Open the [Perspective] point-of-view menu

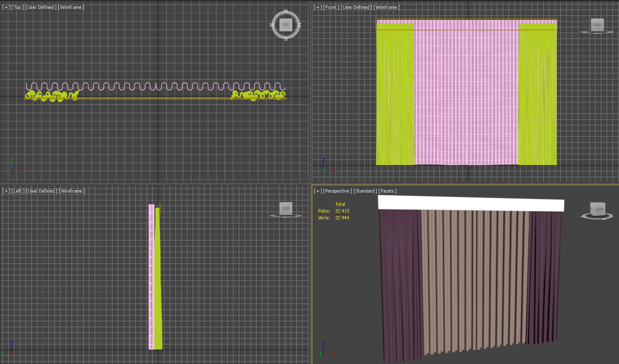click(338, 191)
